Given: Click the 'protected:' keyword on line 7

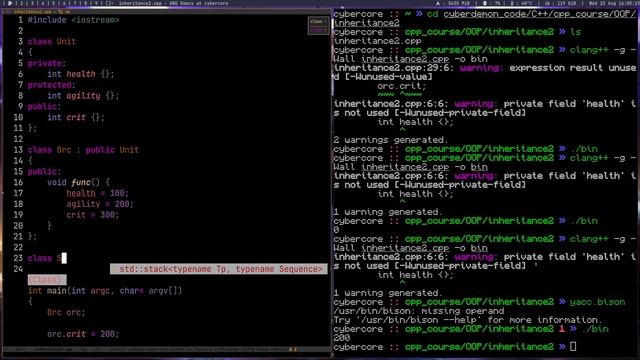Looking at the screenshot, I should tap(51, 85).
